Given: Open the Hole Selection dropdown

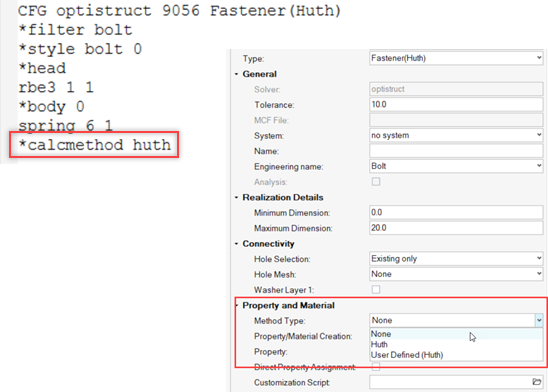Looking at the screenshot, I should point(456,259).
